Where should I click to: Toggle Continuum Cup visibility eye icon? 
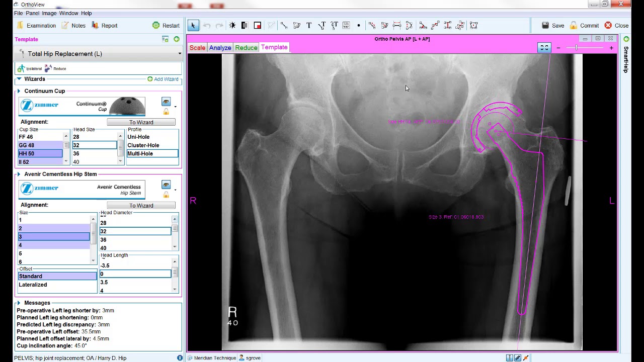[x=166, y=102]
